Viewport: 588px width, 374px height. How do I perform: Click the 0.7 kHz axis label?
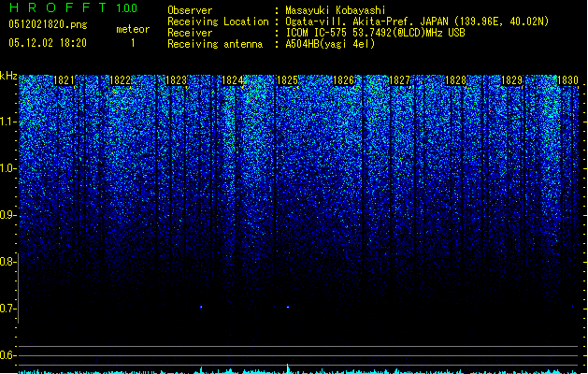pyautogui.click(x=7, y=309)
